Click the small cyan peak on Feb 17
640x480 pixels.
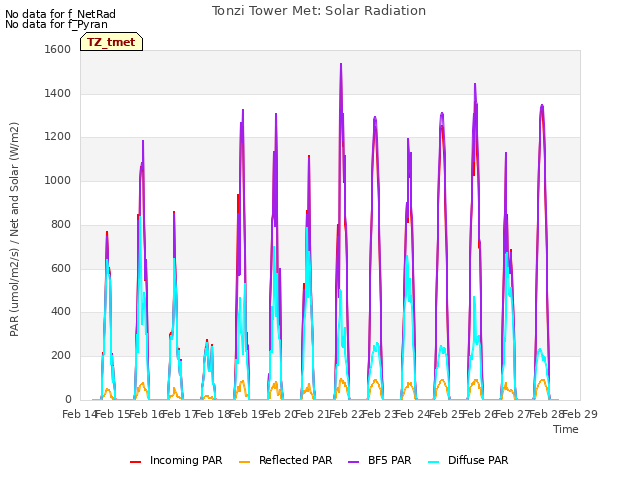(x=207, y=343)
